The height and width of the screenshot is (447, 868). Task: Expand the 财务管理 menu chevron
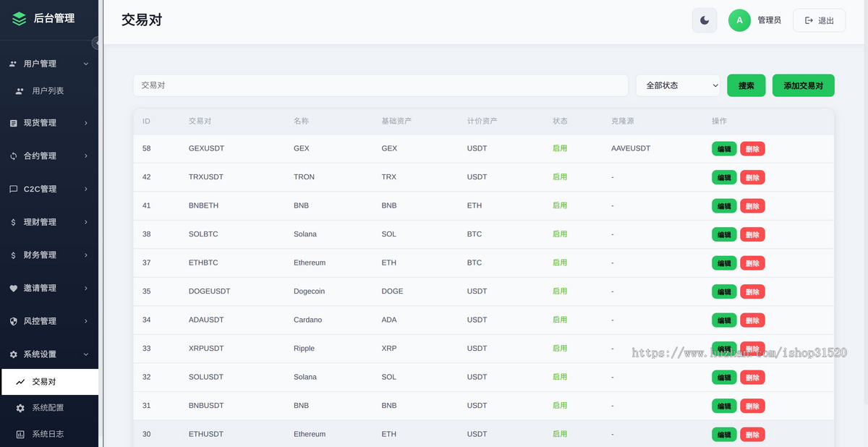point(86,255)
